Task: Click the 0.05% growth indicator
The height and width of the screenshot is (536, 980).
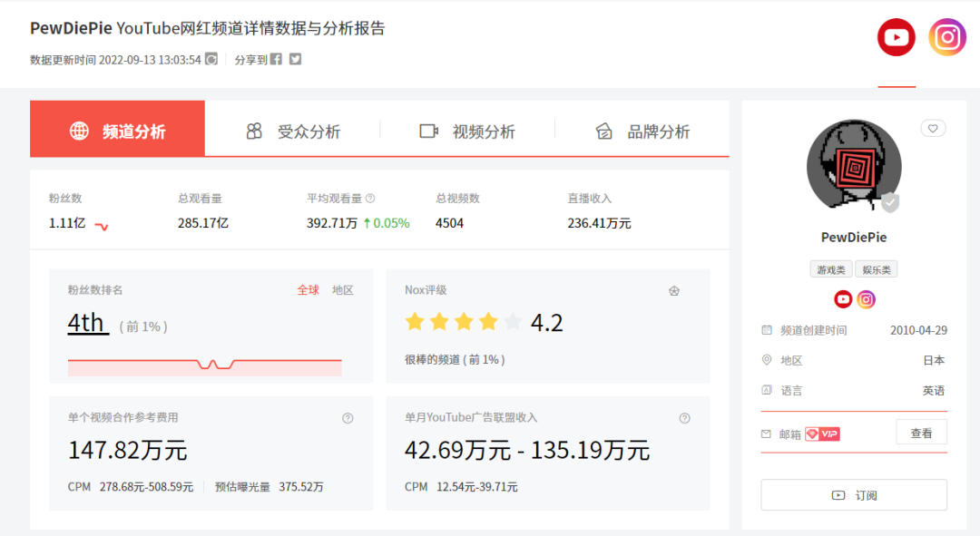Action: click(387, 223)
